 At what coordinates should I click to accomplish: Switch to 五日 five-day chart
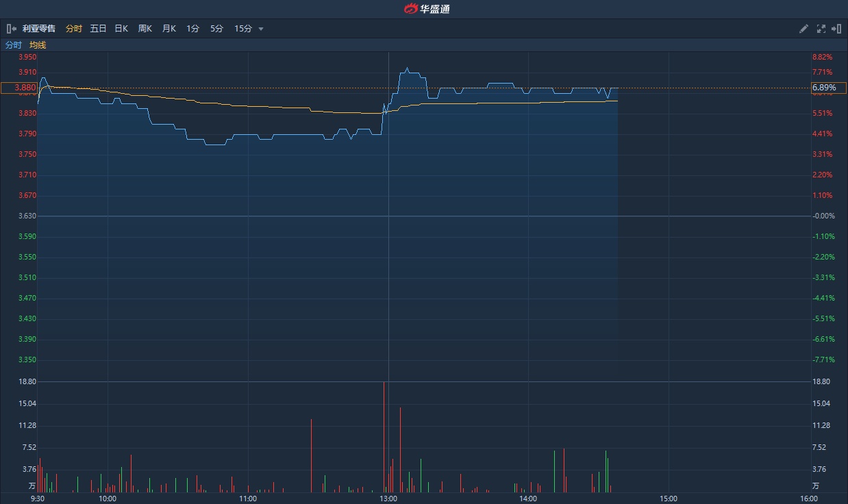[99, 29]
